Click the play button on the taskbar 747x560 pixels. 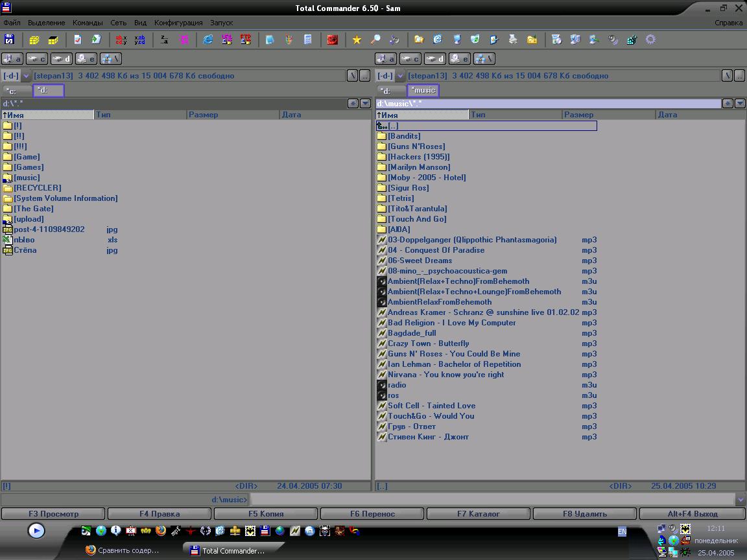(x=36, y=530)
